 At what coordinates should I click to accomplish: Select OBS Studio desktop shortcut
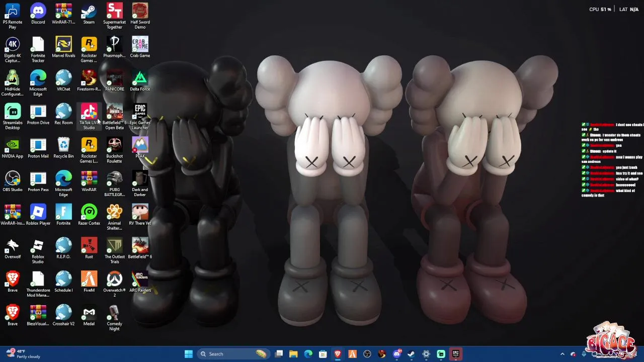13,182
